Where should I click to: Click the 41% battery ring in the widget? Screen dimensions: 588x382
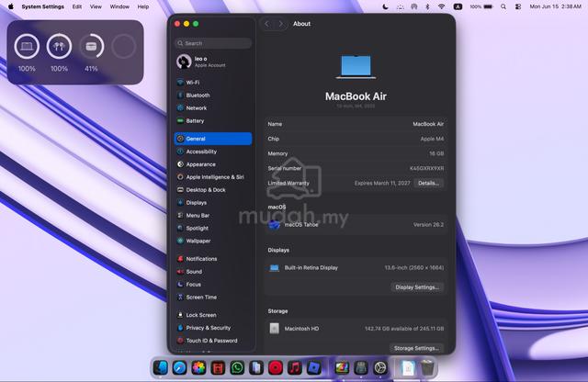click(x=91, y=47)
